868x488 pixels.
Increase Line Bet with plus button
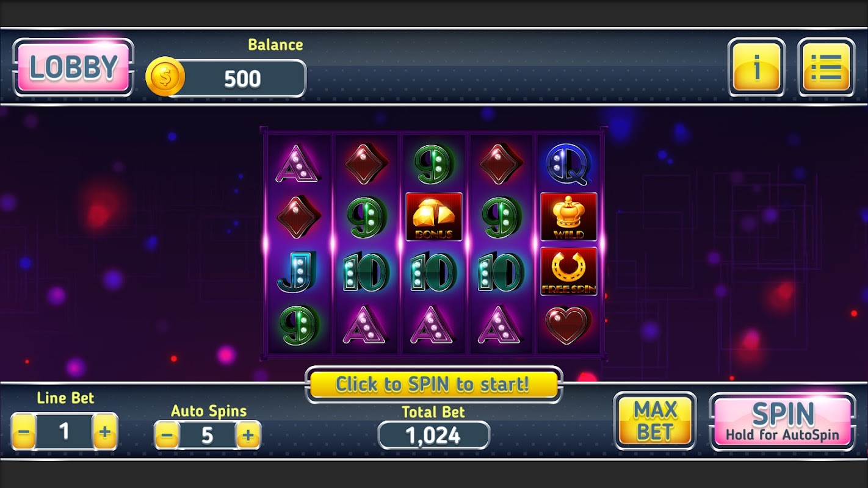[x=105, y=432]
